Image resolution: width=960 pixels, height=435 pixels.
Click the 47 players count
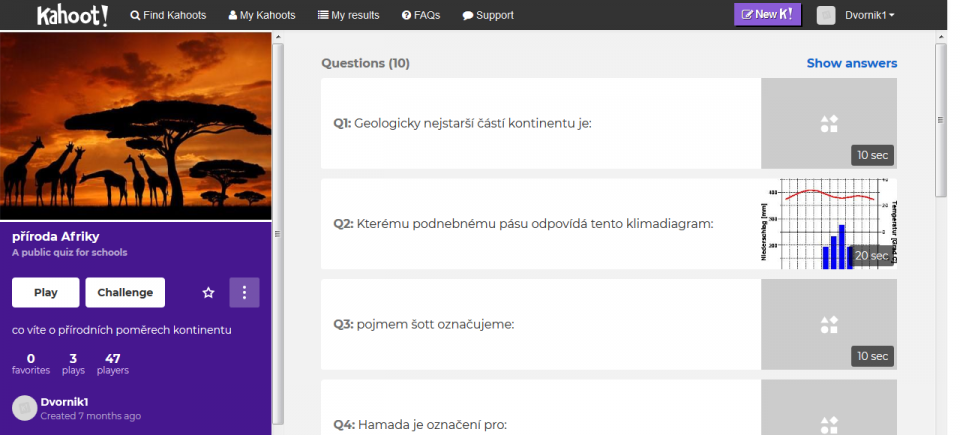pyautogui.click(x=113, y=364)
